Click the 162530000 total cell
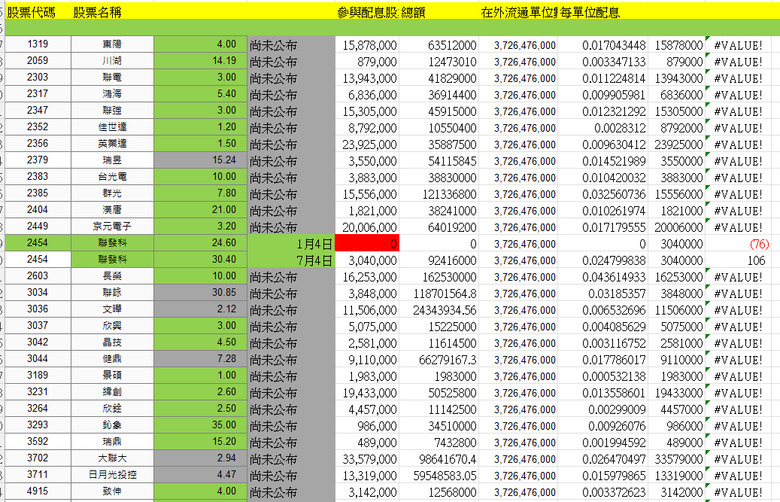 [439, 277]
